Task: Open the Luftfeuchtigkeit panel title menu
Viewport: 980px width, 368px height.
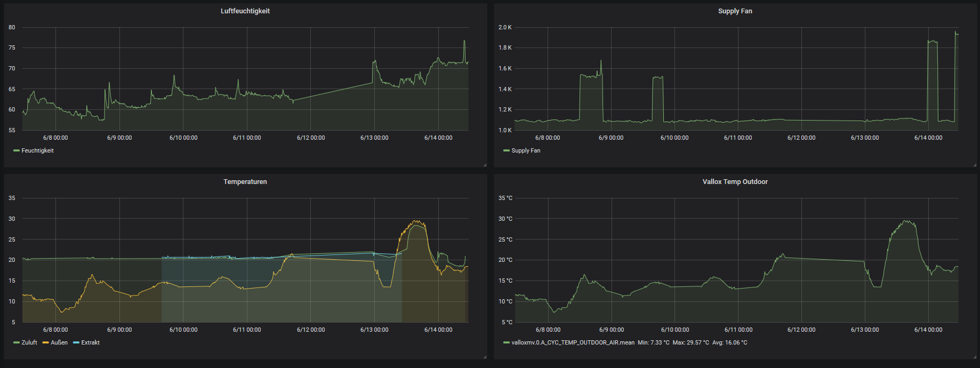Action: [x=245, y=11]
